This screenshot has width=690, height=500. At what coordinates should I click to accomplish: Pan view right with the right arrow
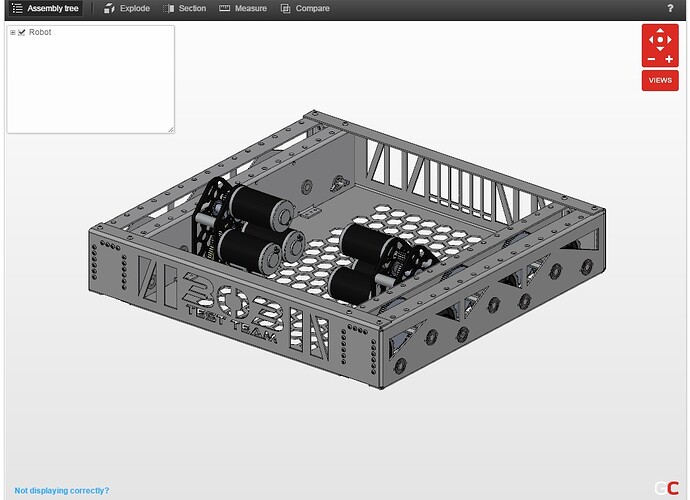tap(669, 40)
